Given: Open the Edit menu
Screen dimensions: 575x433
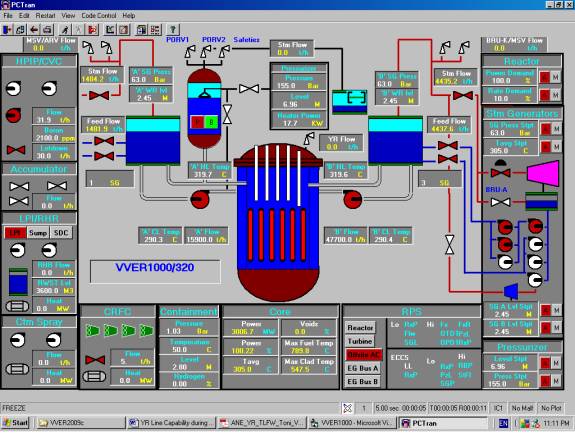Looking at the screenshot, I should 24,15.
